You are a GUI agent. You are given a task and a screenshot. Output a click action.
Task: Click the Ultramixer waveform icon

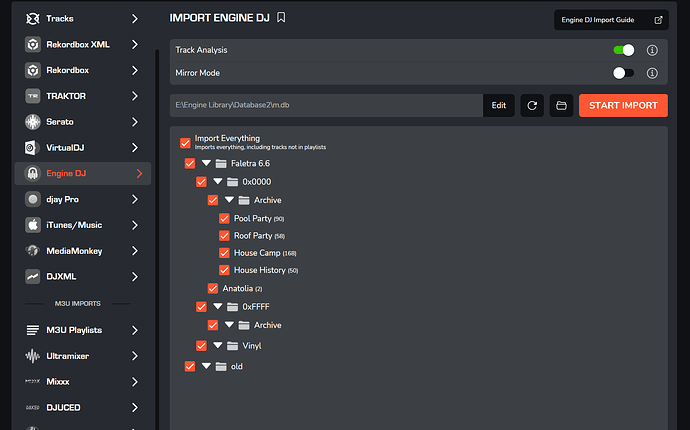(x=33, y=356)
